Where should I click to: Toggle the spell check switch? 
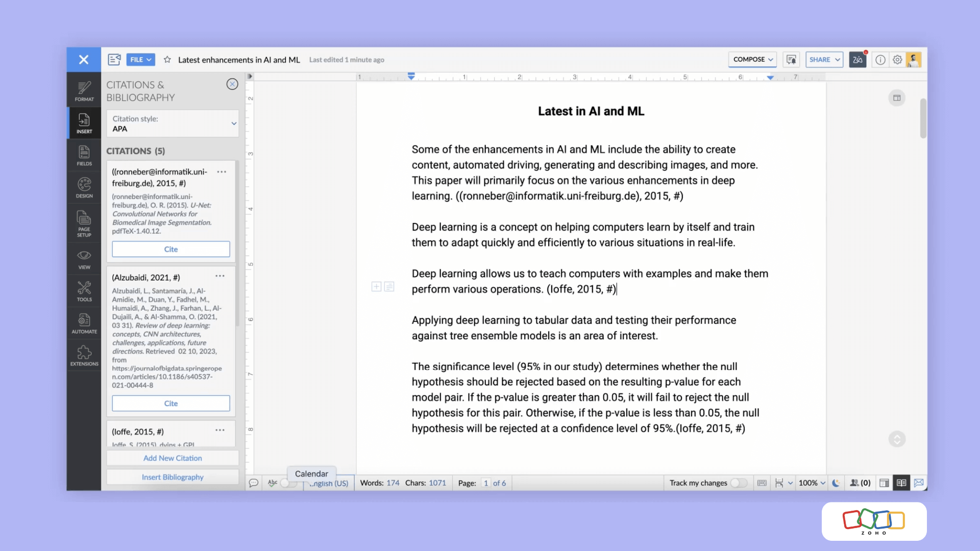pos(288,483)
